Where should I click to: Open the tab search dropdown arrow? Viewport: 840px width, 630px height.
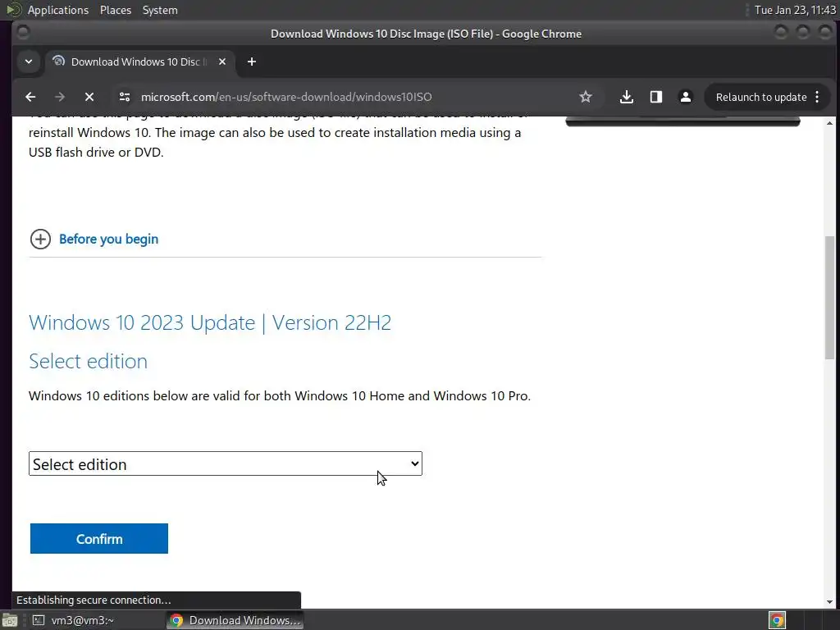click(29, 62)
